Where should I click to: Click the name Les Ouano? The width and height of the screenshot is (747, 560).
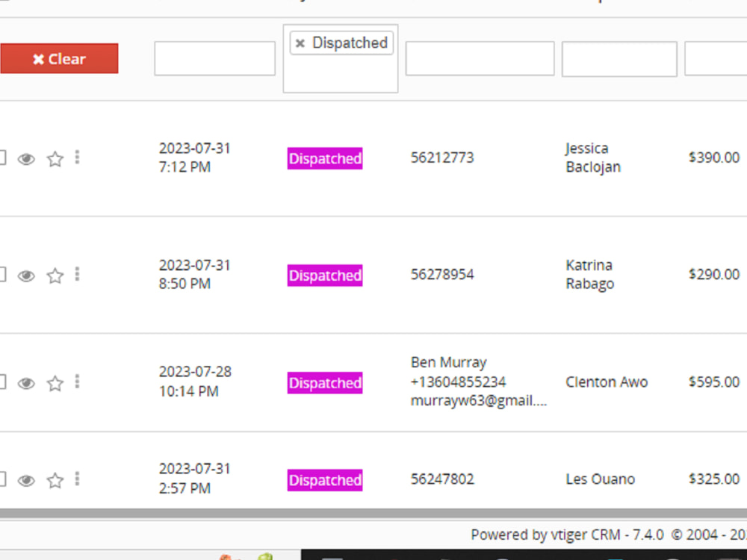coord(601,479)
